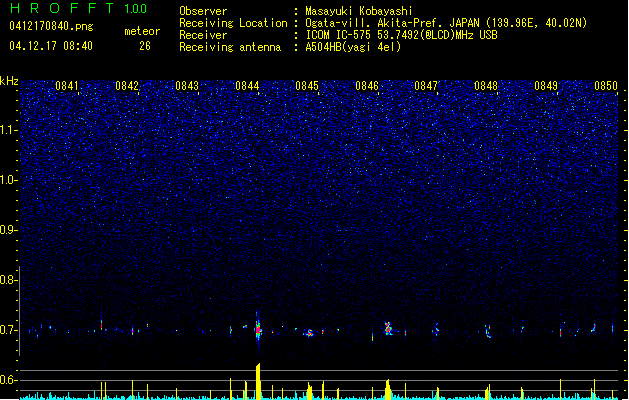Image resolution: width=629 pixels, height=400 pixels.
Task: Select observer name Masayuki Kobayashi
Action: (359, 11)
